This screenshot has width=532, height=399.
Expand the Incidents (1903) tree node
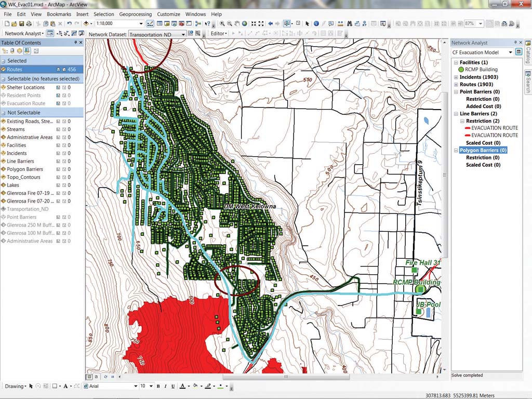click(x=456, y=77)
